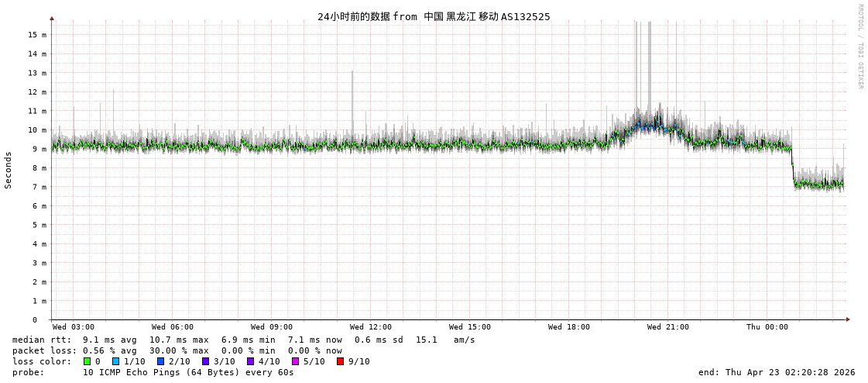Click the graph title with AS132525
This screenshot has width=868, height=383.
click(434, 16)
